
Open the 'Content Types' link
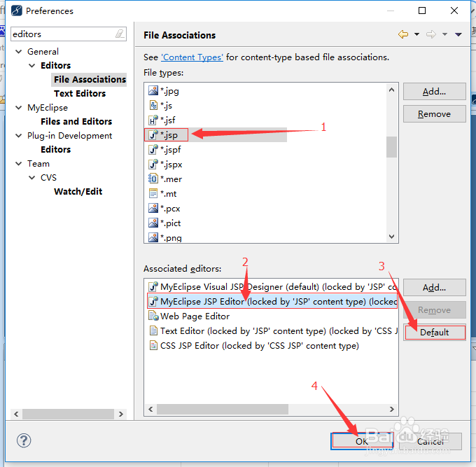(192, 57)
